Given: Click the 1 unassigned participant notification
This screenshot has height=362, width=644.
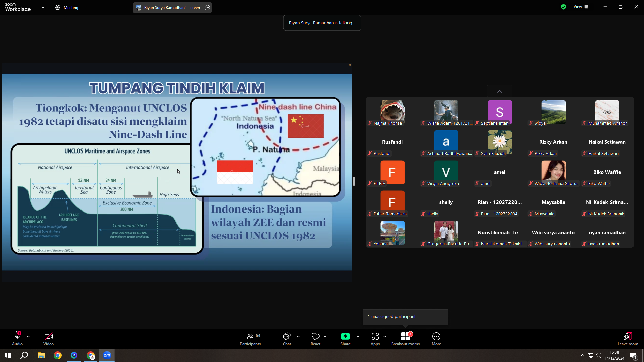Looking at the screenshot, I should (x=405, y=317).
